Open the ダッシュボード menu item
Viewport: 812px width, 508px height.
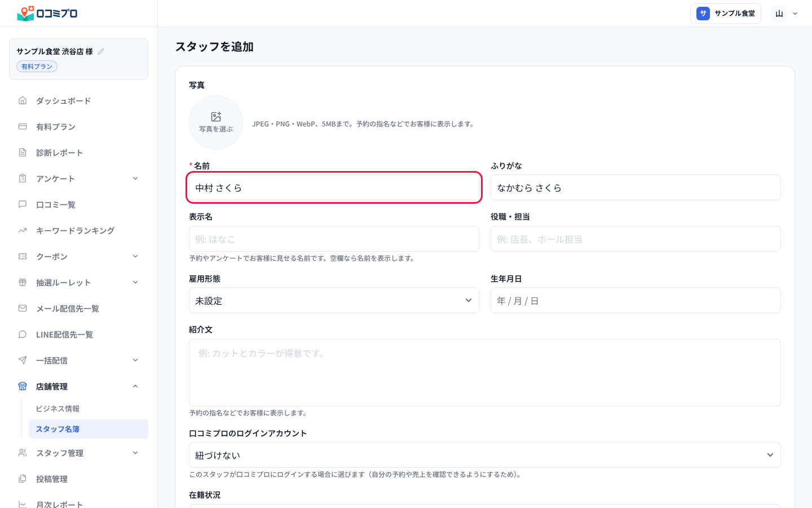tap(79, 100)
